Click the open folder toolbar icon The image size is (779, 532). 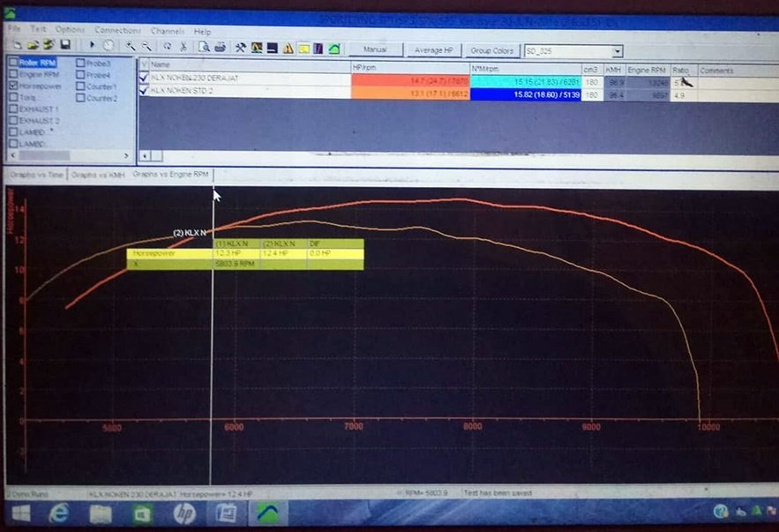32,46
